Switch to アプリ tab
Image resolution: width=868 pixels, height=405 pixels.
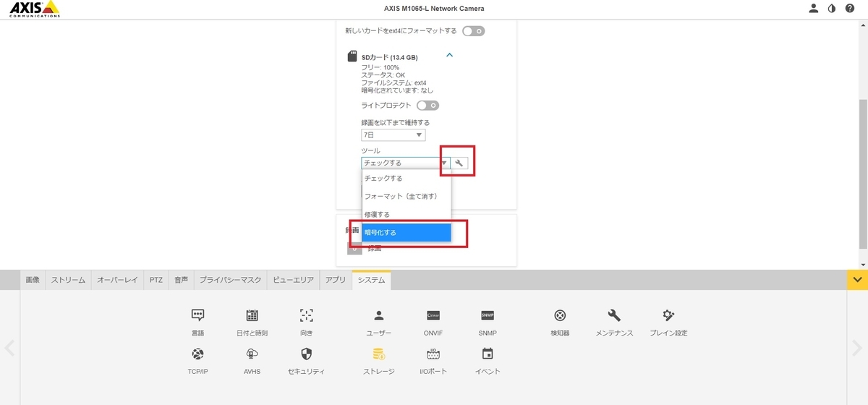[336, 280]
